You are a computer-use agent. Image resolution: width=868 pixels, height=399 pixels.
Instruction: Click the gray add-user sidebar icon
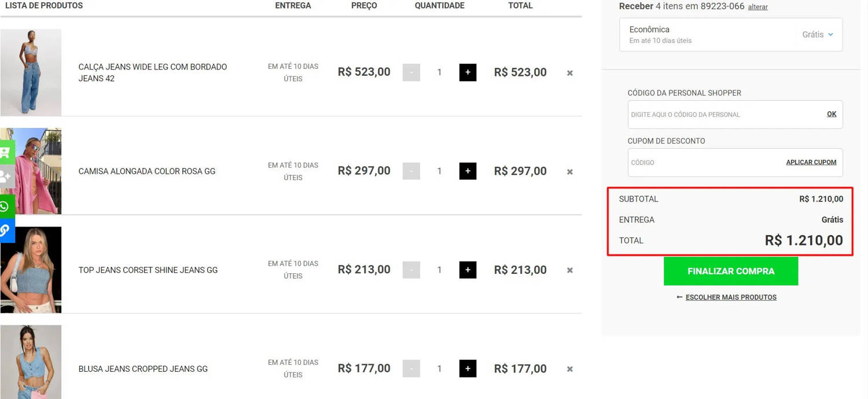click(6, 177)
